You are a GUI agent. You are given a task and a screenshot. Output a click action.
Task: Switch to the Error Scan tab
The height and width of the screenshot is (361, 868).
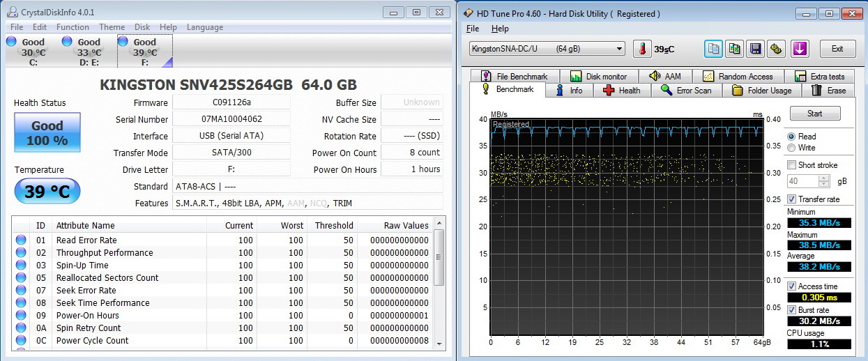click(686, 91)
